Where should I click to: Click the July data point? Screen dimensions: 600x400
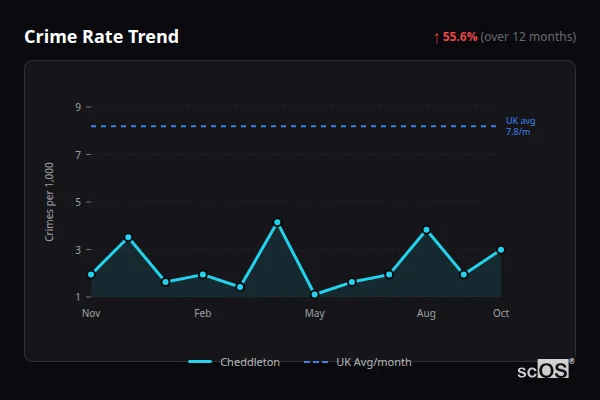point(389,274)
